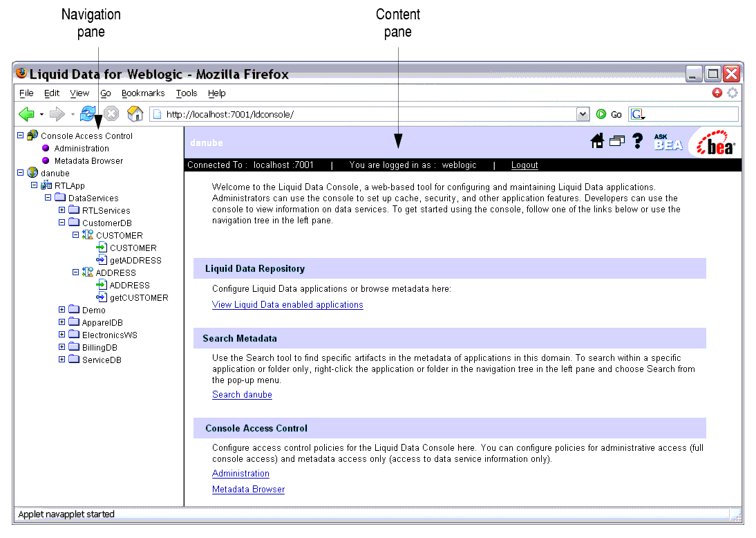Collapse the CustomerDB folder
The image size is (756, 538).
pyautogui.click(x=62, y=223)
